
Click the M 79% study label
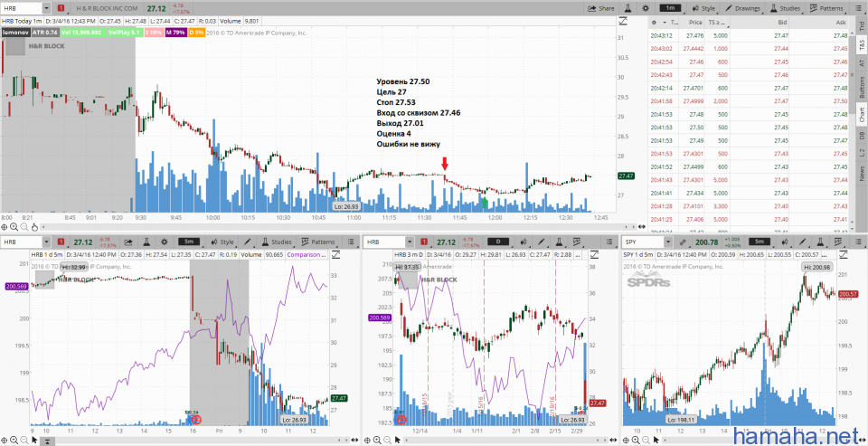coord(176,33)
